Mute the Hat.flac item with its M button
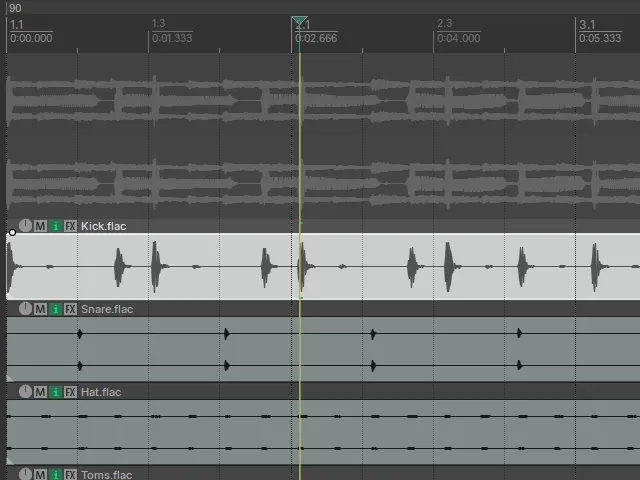The width and height of the screenshot is (640, 480). point(40,392)
